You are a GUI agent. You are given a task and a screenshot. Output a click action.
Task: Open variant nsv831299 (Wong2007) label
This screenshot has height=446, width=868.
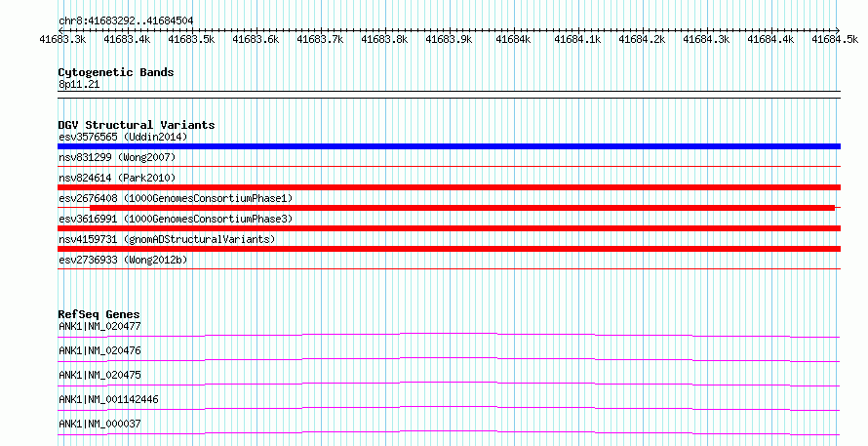tap(117, 157)
